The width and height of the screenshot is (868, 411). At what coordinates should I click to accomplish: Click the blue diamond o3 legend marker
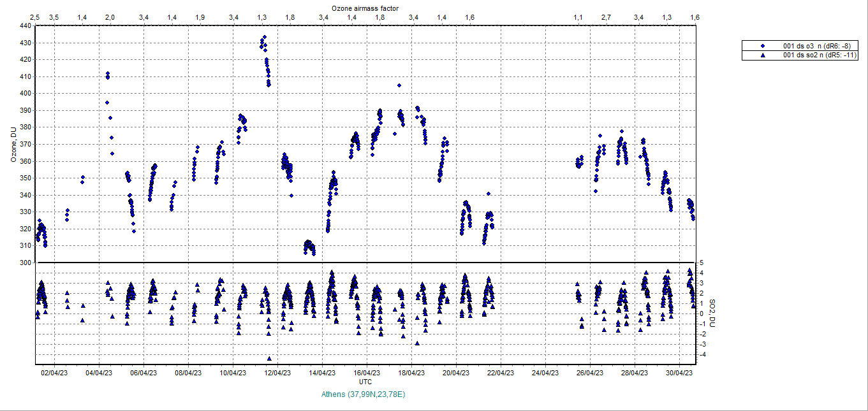[x=761, y=46]
